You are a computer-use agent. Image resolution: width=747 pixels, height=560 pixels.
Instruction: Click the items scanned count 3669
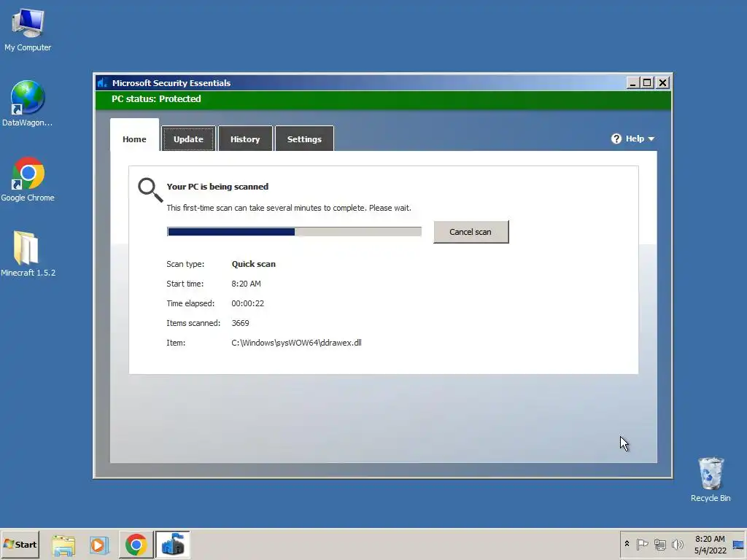click(x=240, y=323)
